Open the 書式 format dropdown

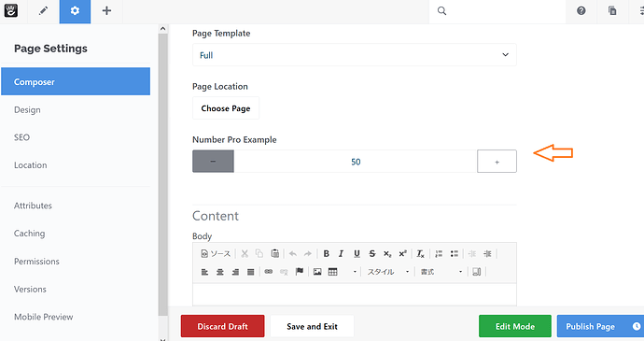[x=441, y=272]
